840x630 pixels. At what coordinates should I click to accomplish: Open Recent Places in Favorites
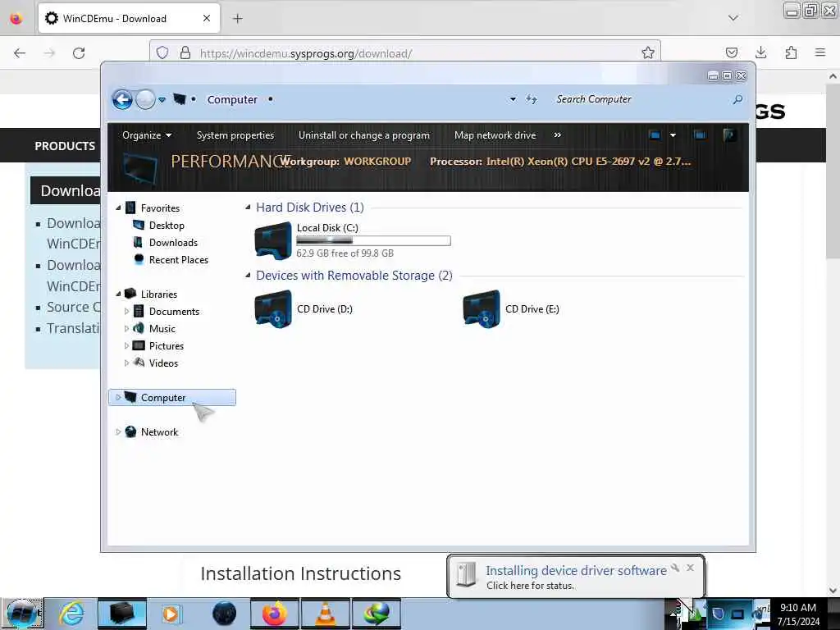[178, 260]
